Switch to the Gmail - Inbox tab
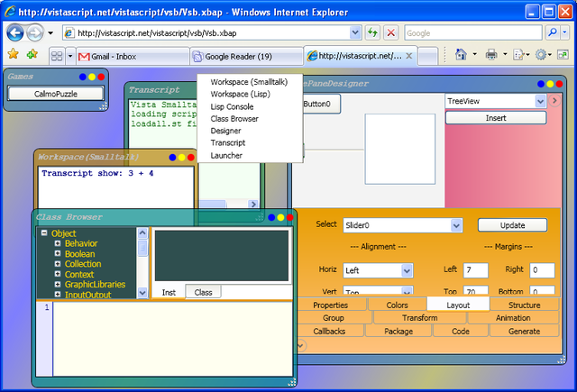 [x=133, y=56]
